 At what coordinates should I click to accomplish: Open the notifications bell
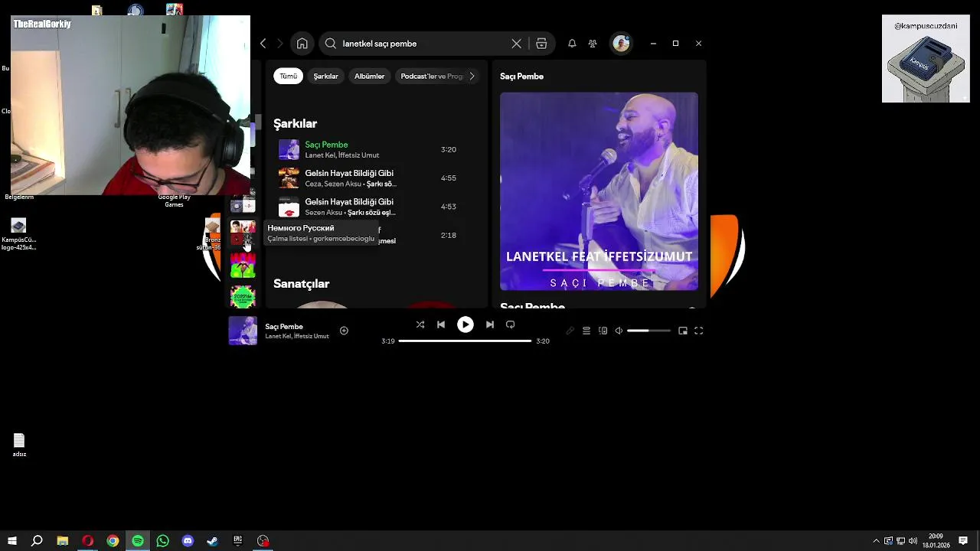[x=572, y=44]
